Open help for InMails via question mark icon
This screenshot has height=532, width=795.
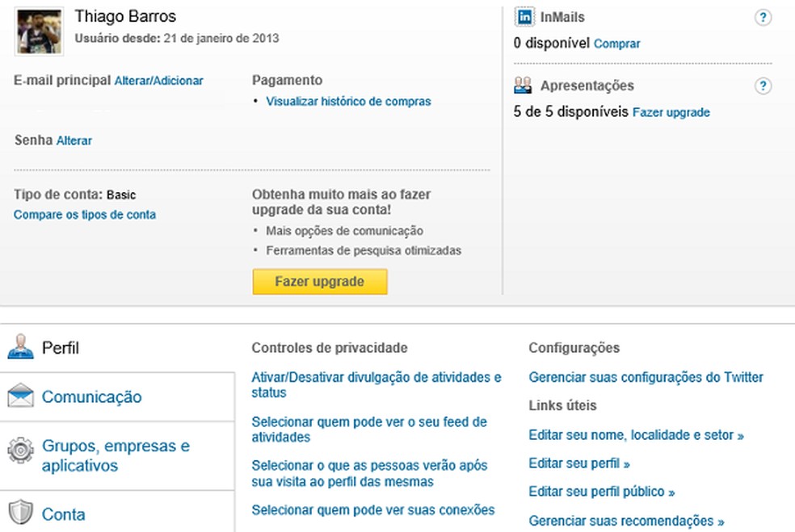click(x=764, y=16)
